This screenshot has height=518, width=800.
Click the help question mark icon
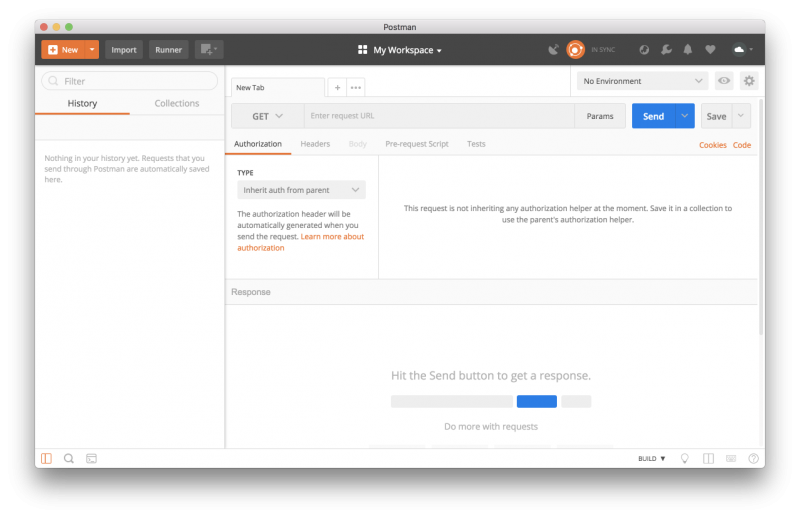click(753, 458)
